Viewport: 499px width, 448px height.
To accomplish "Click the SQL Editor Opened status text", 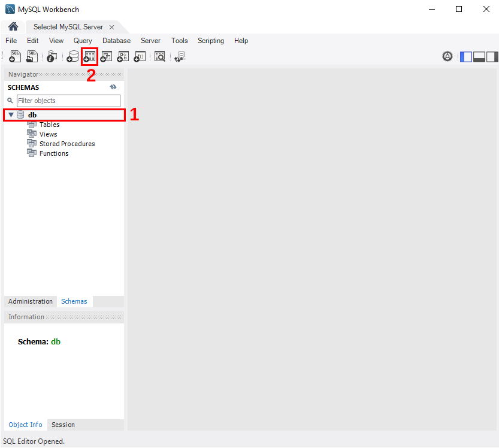I will coord(34,441).
